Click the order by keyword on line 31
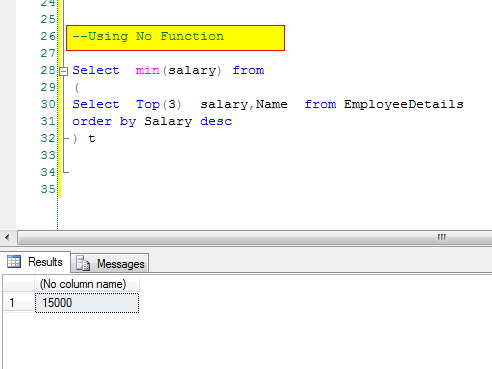 [x=104, y=122]
